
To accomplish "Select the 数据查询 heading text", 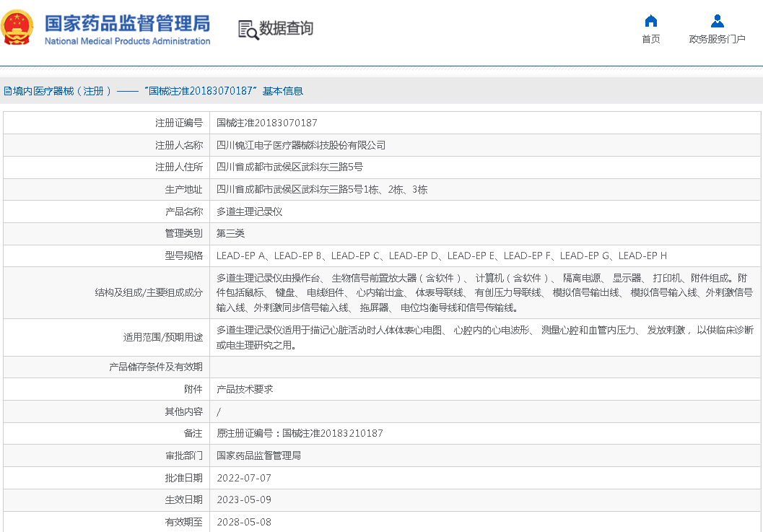I will point(286,29).
